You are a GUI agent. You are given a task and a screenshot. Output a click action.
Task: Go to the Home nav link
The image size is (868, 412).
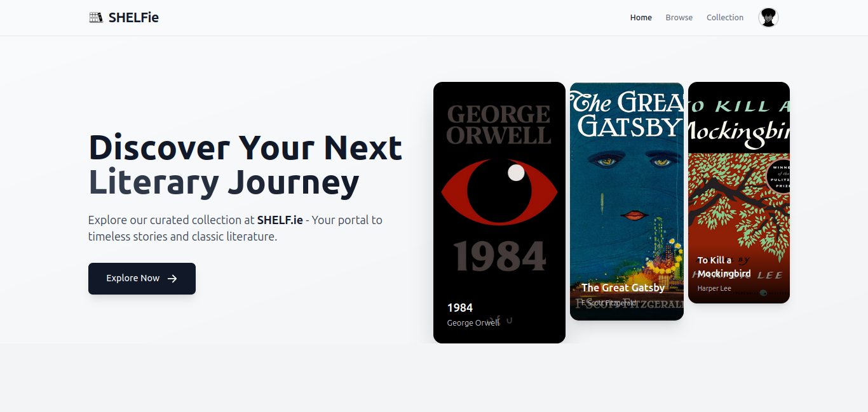tap(641, 18)
